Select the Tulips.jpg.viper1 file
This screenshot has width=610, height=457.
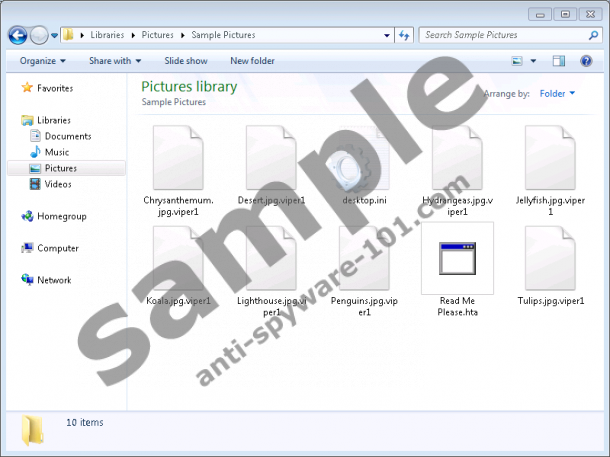click(x=550, y=258)
